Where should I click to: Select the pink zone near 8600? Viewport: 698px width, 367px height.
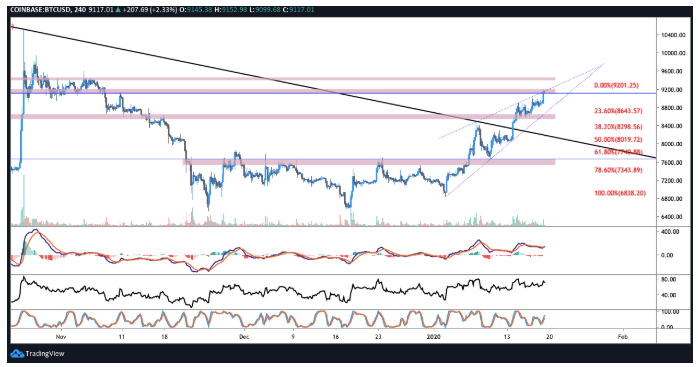[283, 117]
